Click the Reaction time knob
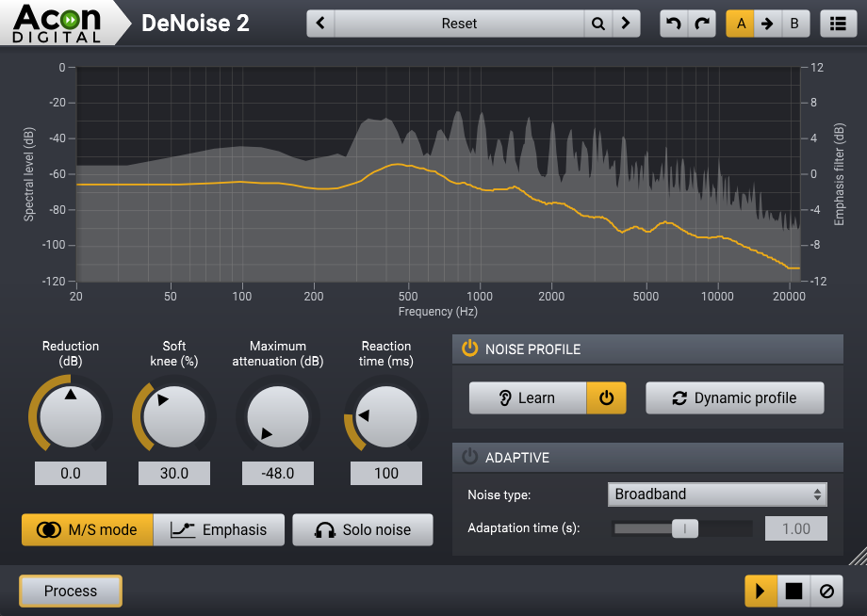 tap(386, 416)
